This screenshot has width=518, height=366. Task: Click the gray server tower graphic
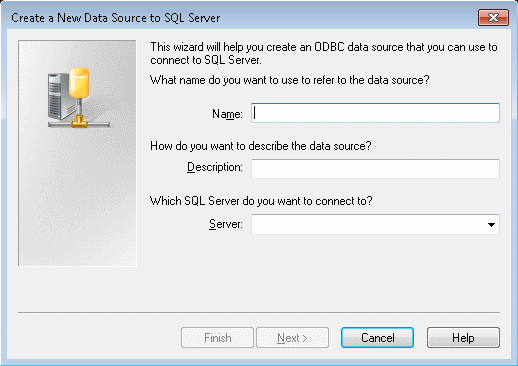click(58, 96)
